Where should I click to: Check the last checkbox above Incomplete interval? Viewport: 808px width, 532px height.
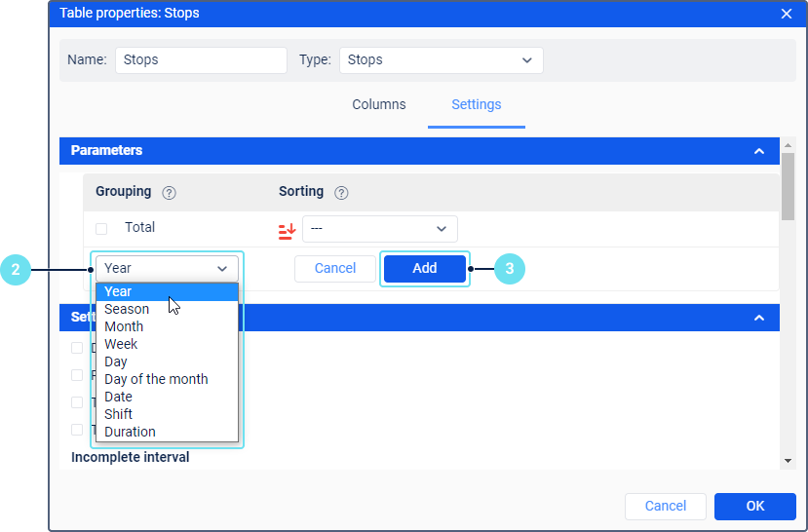click(x=77, y=430)
